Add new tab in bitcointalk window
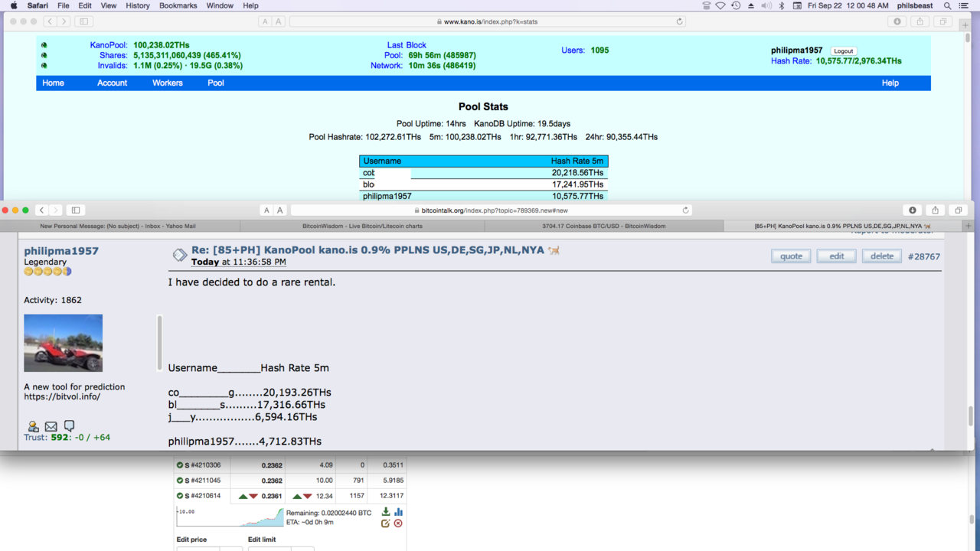 [x=969, y=226]
